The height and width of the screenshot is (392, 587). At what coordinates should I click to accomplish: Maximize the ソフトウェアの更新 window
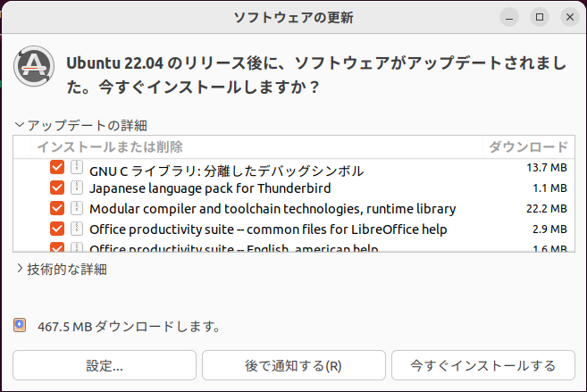pyautogui.click(x=540, y=17)
